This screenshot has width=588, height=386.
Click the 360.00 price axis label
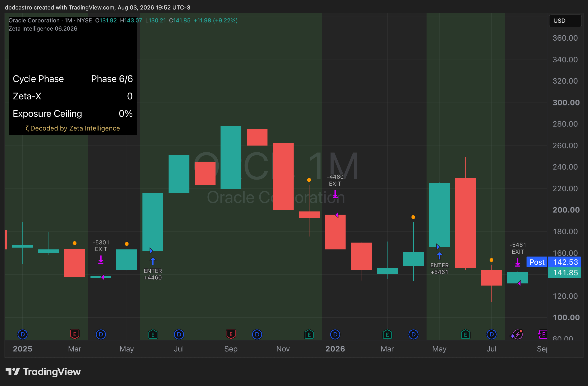point(565,38)
